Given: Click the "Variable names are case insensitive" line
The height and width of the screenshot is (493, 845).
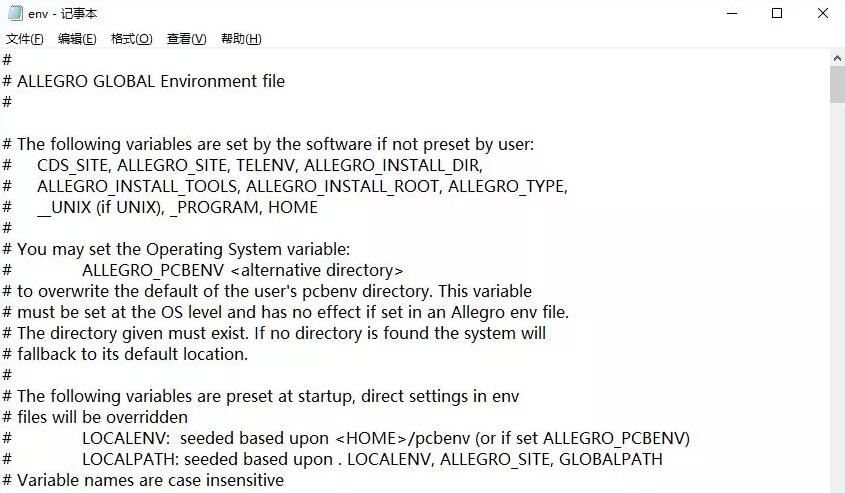Looking at the screenshot, I should click(x=150, y=480).
